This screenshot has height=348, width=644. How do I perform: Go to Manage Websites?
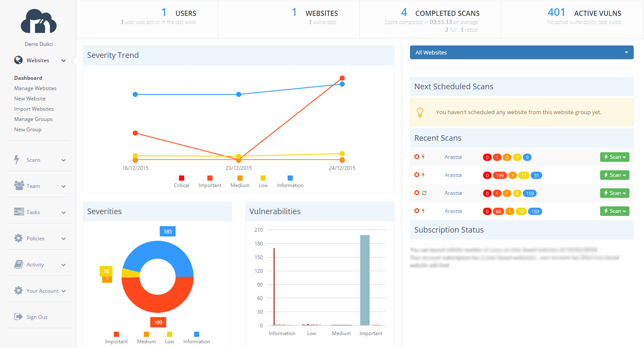(35, 88)
